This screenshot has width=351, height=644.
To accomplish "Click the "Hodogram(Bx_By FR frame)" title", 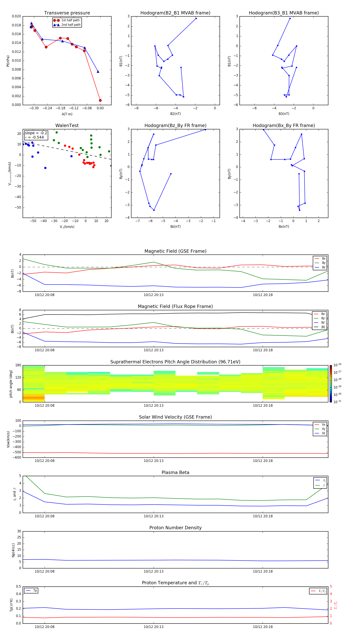I will (284, 125).
